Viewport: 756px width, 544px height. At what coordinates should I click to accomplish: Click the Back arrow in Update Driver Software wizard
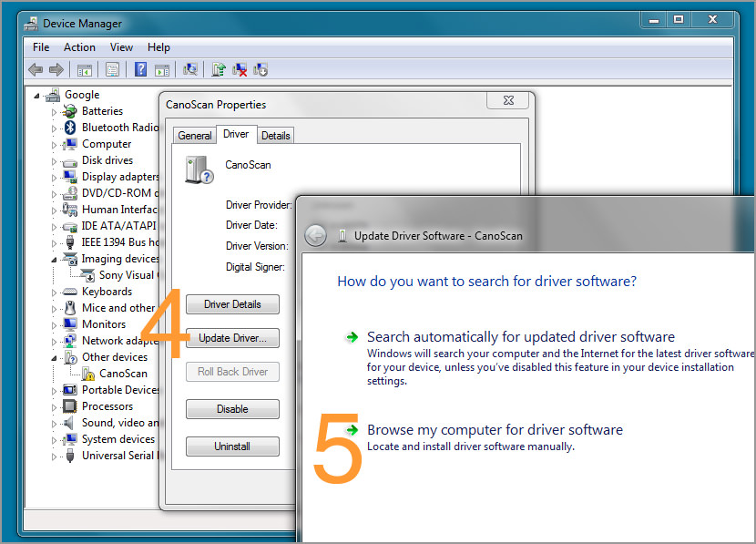click(316, 236)
